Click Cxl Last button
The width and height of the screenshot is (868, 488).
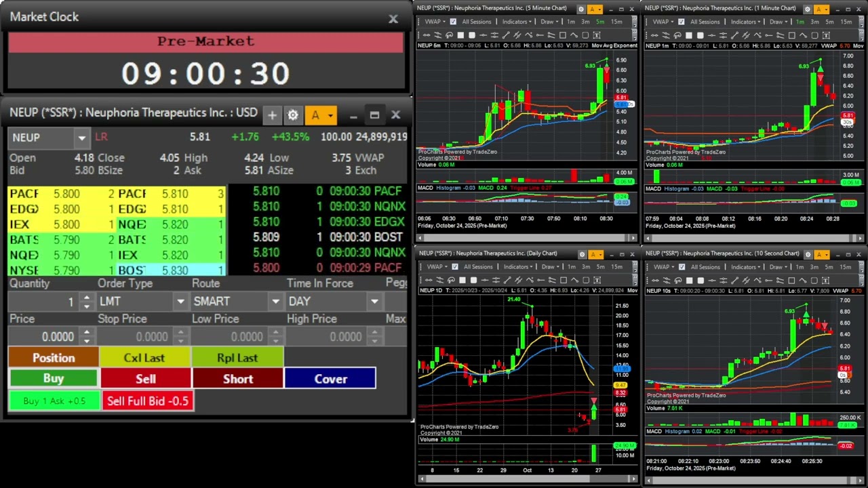pyautogui.click(x=144, y=357)
